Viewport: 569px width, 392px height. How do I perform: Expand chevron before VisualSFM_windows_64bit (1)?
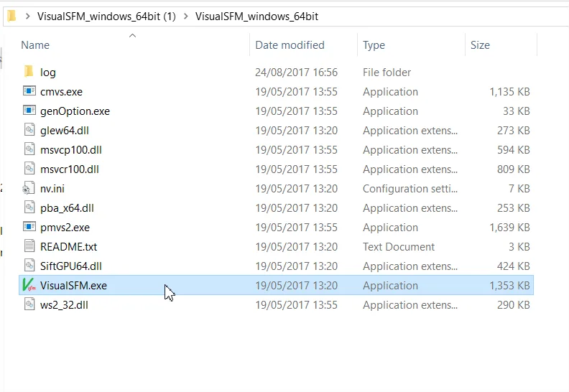[27, 17]
